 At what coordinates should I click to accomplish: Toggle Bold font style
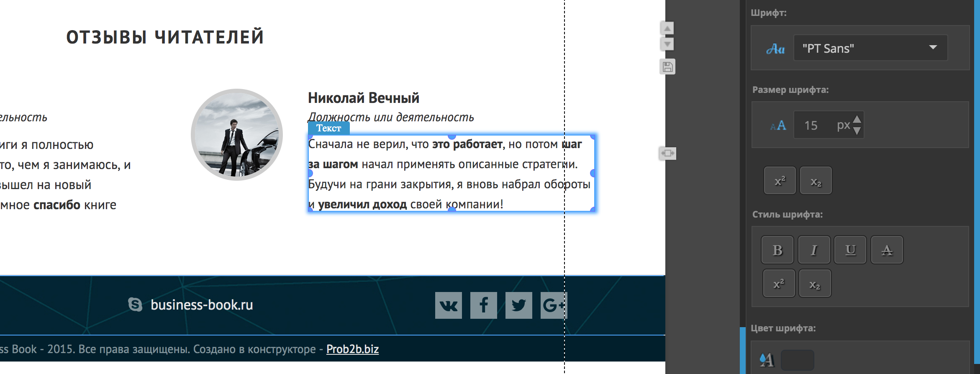tap(777, 250)
